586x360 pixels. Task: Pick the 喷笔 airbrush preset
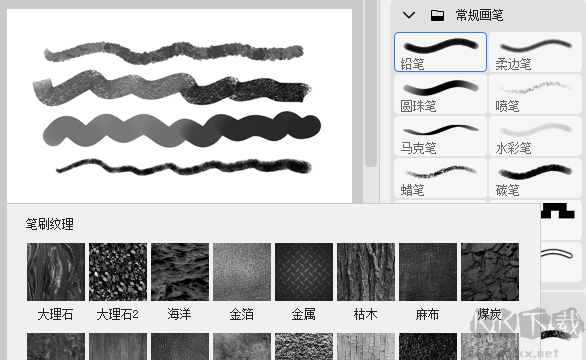tap(535, 94)
